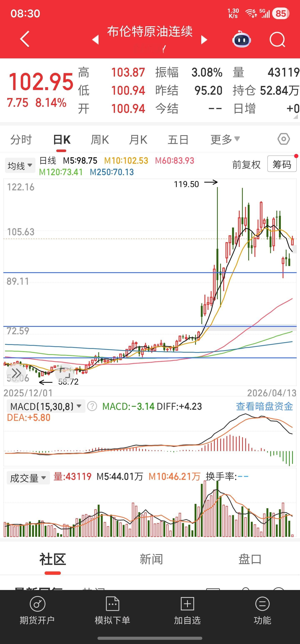This screenshot has width=300, height=644.
Task: Tap the 期货开户 icon
Action: [x=37, y=604]
